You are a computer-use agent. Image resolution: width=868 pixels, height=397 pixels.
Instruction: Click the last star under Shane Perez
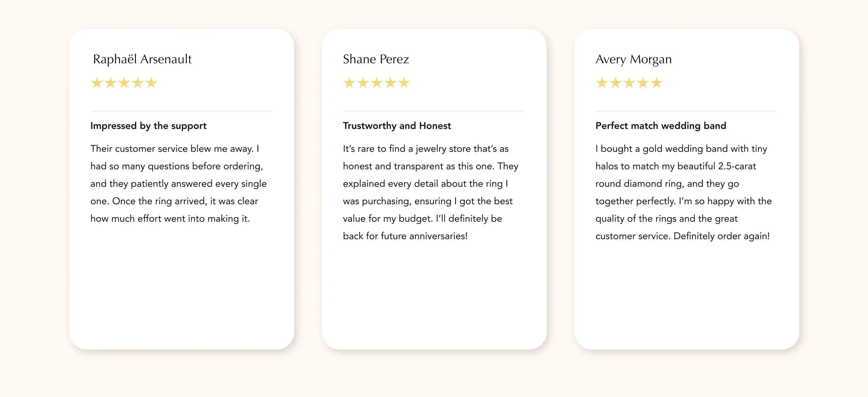coord(404,83)
